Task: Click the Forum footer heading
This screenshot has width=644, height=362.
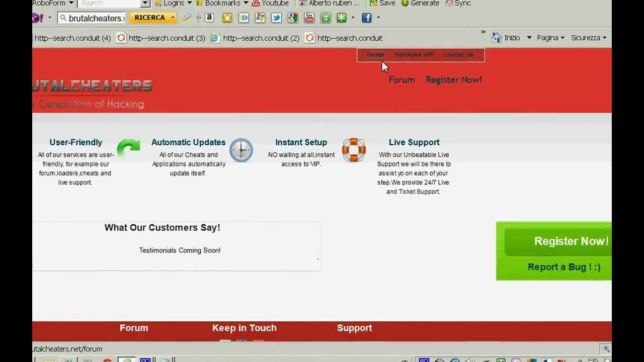Action: (134, 328)
